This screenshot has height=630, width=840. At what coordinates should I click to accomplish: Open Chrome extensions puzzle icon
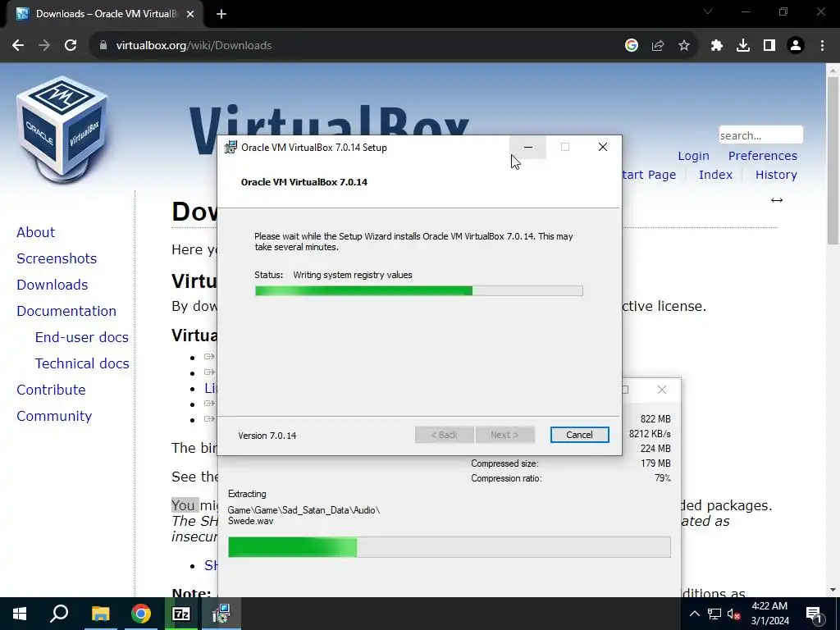click(717, 46)
